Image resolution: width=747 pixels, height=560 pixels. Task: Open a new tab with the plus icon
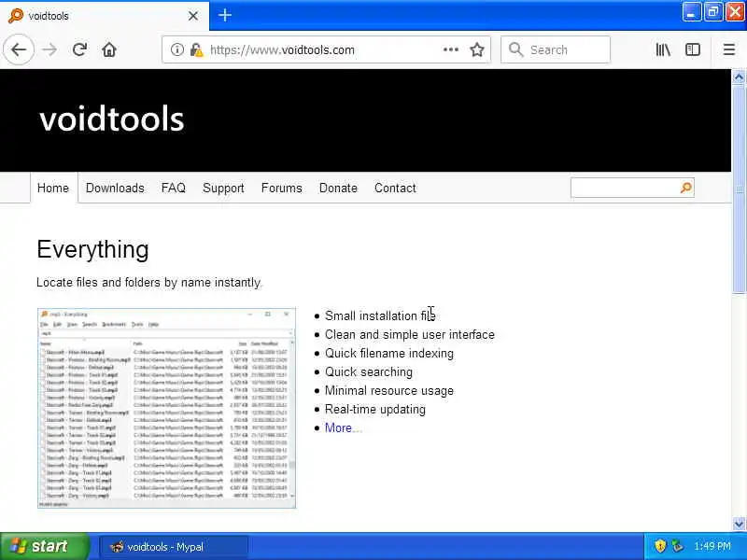(x=225, y=16)
